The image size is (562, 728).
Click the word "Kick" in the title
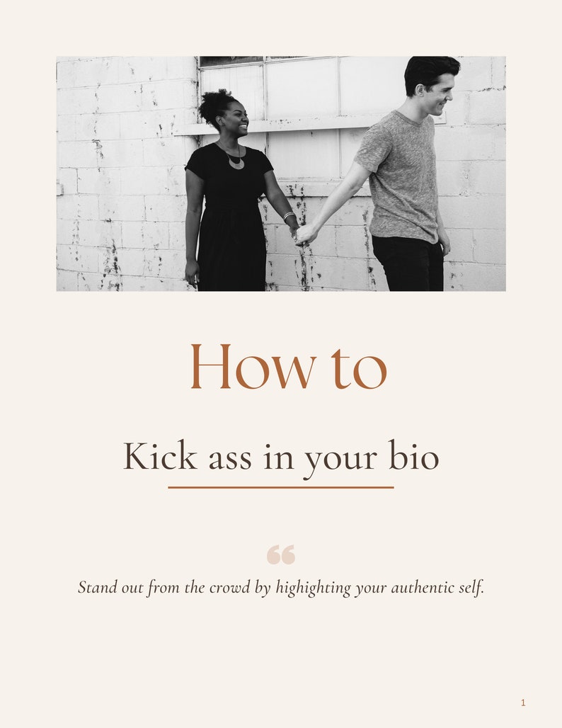(160, 455)
